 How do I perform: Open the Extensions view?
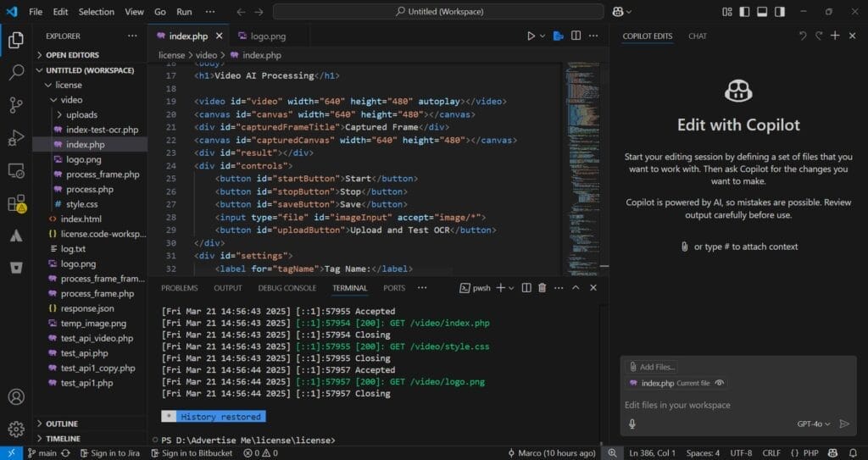(16, 203)
